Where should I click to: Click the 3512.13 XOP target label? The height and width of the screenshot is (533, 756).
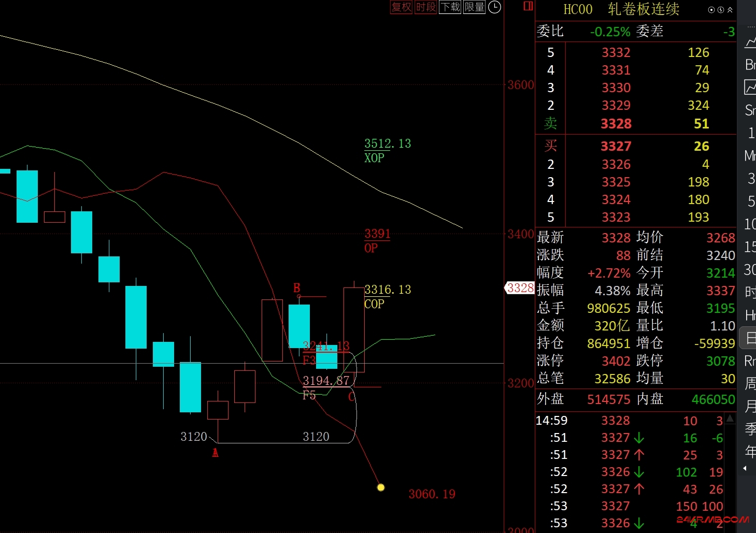pos(388,150)
